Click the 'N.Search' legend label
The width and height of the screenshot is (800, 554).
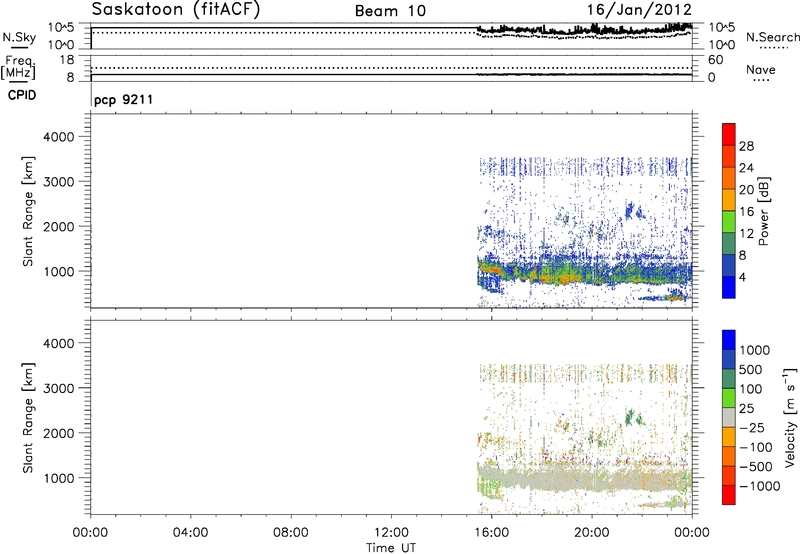(x=772, y=37)
